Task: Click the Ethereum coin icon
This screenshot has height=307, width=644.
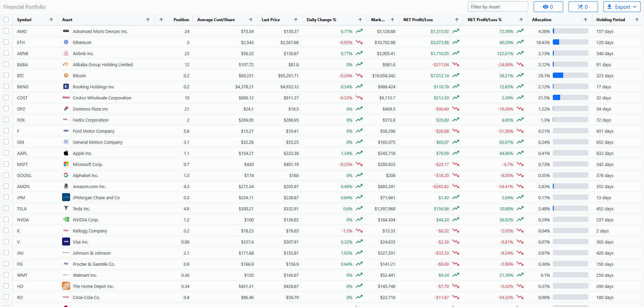Action: [66, 42]
